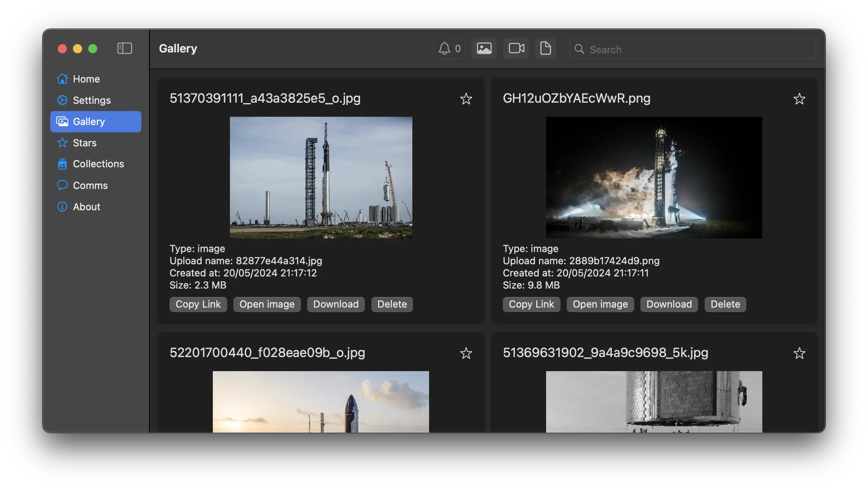Toggle the sidebar visibility button
The width and height of the screenshot is (868, 489).
click(x=125, y=48)
